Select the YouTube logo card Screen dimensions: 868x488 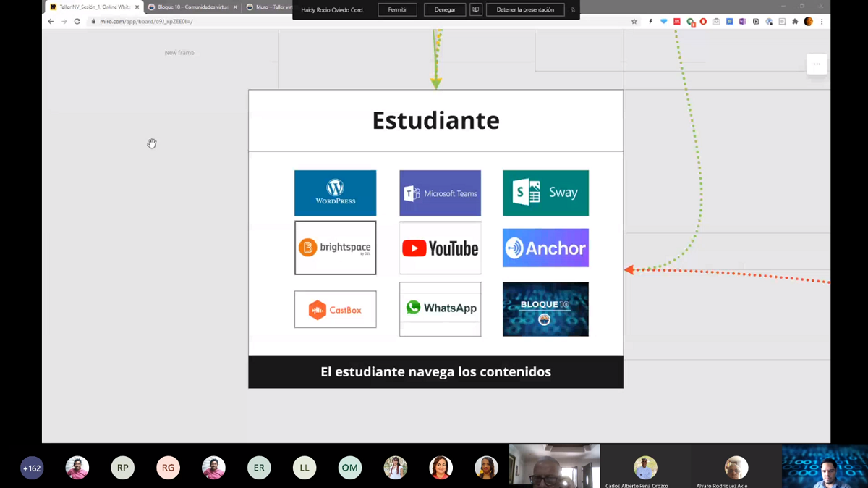point(440,248)
